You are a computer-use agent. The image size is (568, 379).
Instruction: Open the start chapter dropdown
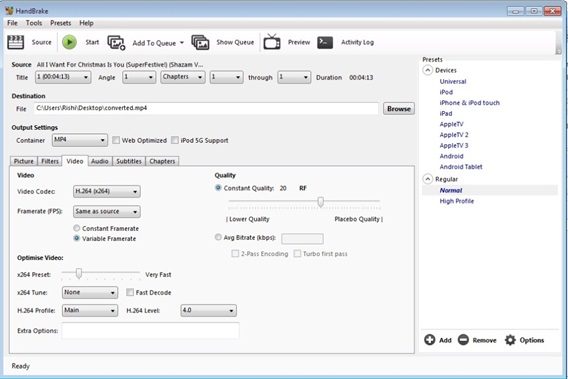pyautogui.click(x=226, y=77)
